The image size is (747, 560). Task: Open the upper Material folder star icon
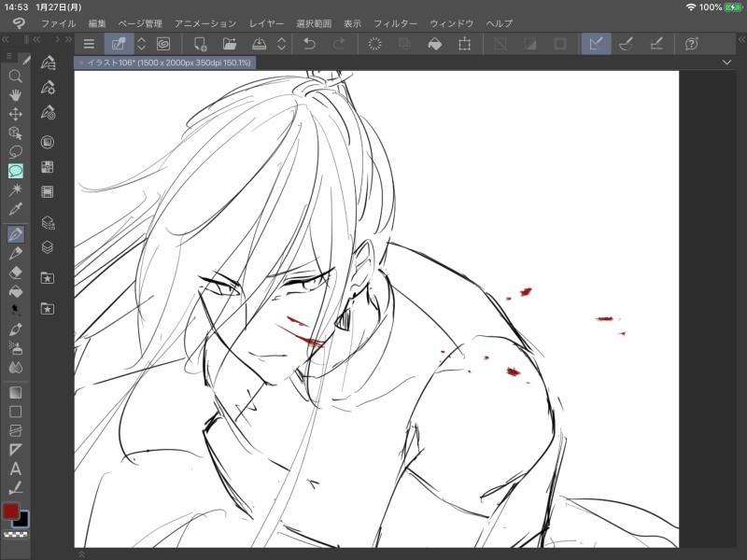click(48, 277)
